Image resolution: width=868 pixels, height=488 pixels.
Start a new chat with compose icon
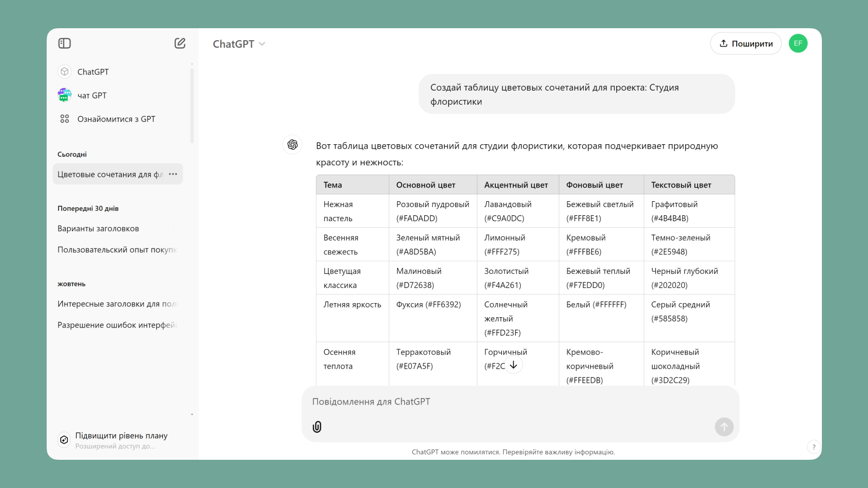(180, 43)
